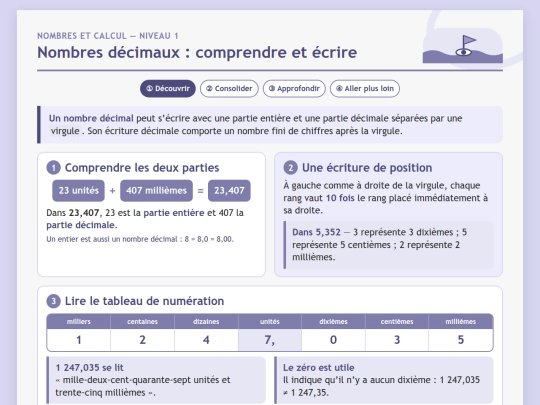Click the 'centaines' column header
This screenshot has width=540, height=405.
[142, 322]
